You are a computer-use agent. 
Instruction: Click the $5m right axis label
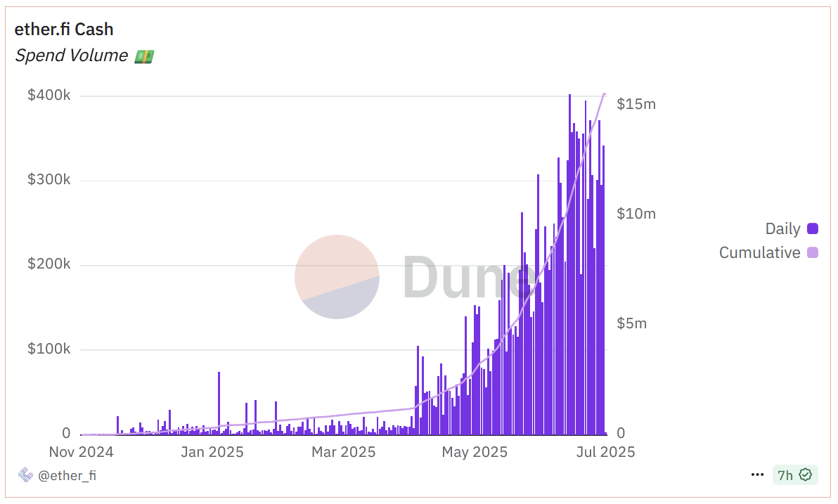[632, 323]
